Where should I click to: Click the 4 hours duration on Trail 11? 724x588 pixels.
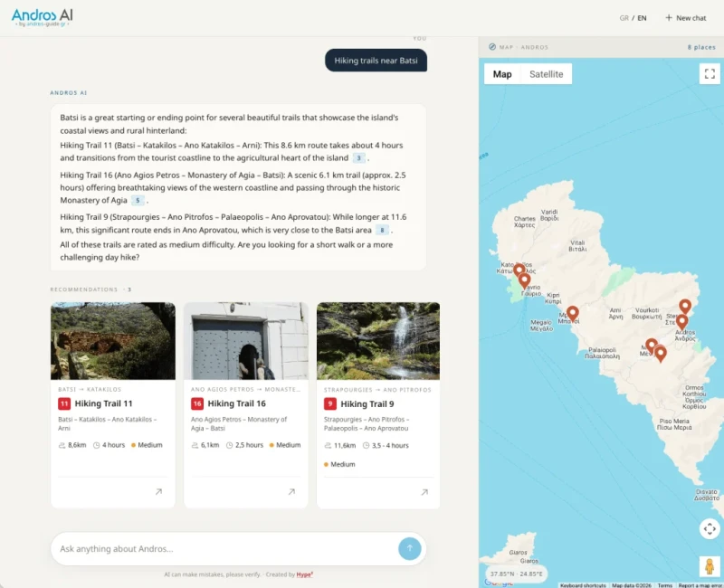point(109,445)
